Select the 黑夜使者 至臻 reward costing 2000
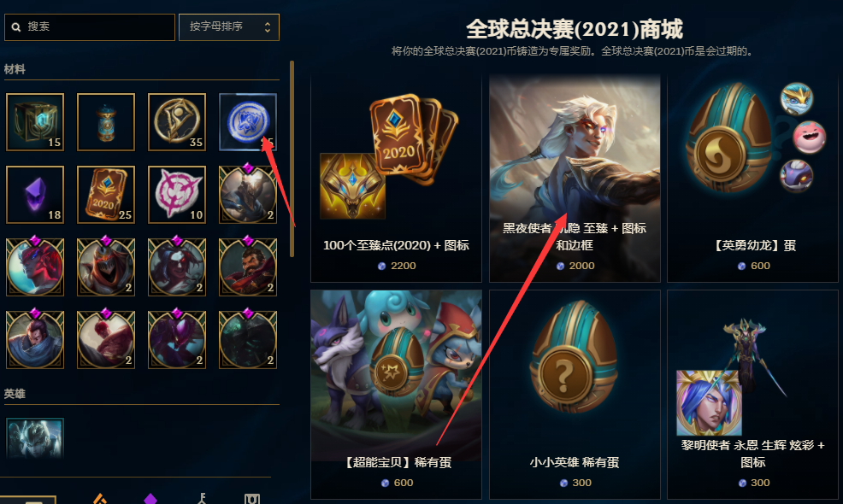Image resolution: width=843 pixels, height=504 pixels. click(575, 178)
